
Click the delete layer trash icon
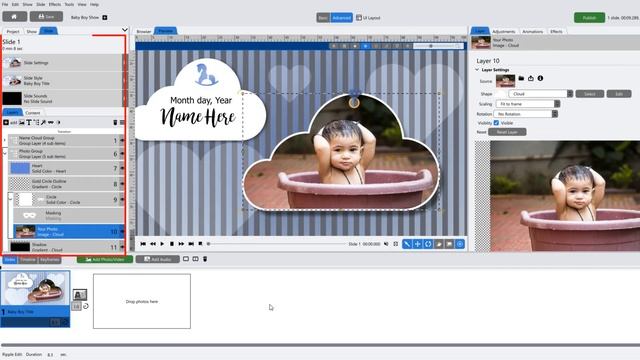[115, 122]
